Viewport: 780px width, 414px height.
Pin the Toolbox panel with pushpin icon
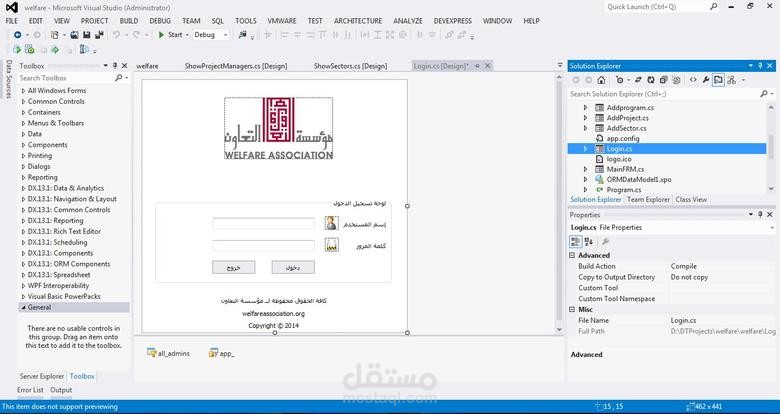tap(115, 66)
